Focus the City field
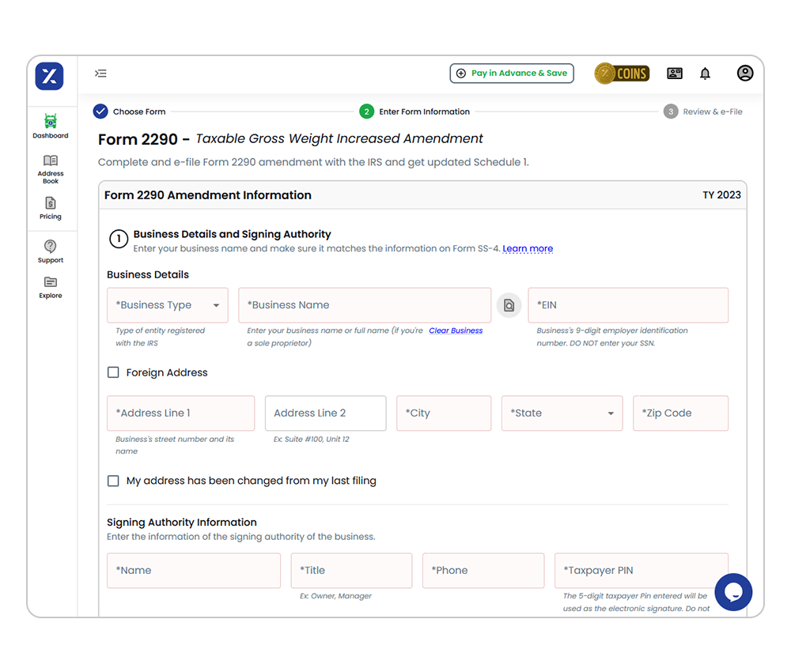The height and width of the screenshot is (672, 791). (x=444, y=413)
